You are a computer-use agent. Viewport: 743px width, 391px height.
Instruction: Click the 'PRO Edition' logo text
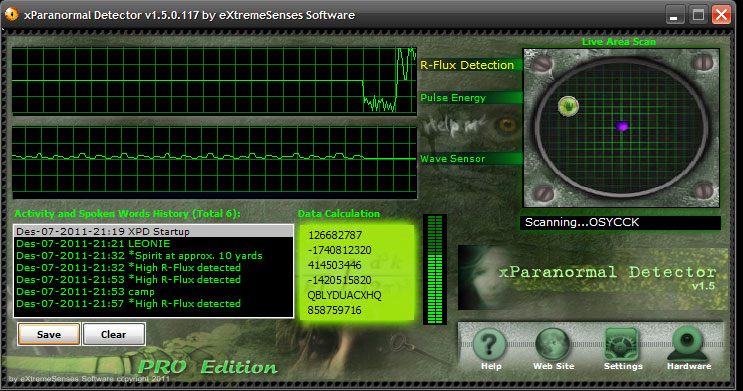coord(208,367)
